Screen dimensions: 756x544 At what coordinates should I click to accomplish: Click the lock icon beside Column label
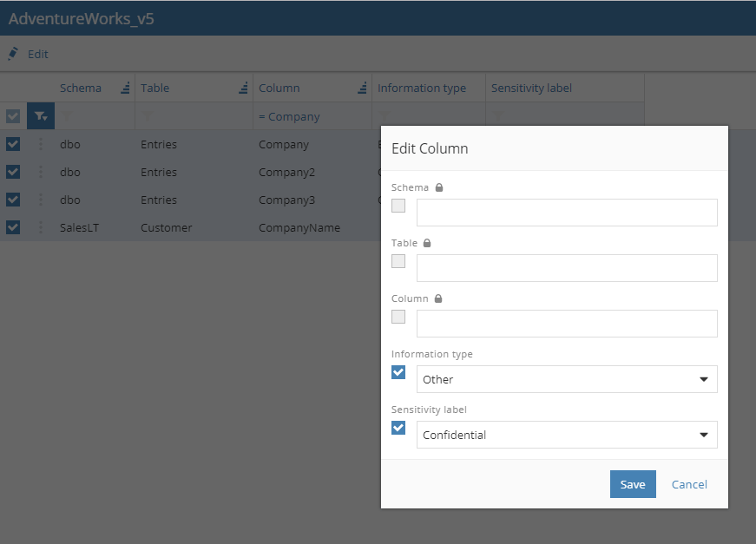pyautogui.click(x=437, y=298)
